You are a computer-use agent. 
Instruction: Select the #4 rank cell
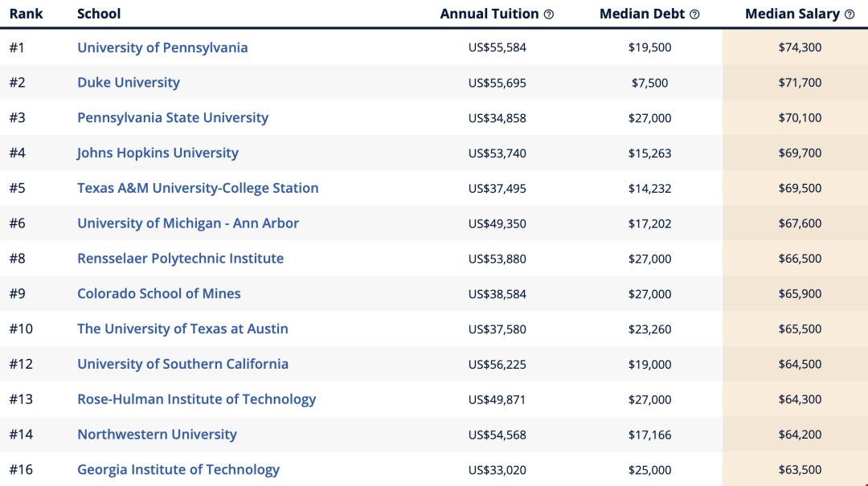click(x=17, y=153)
